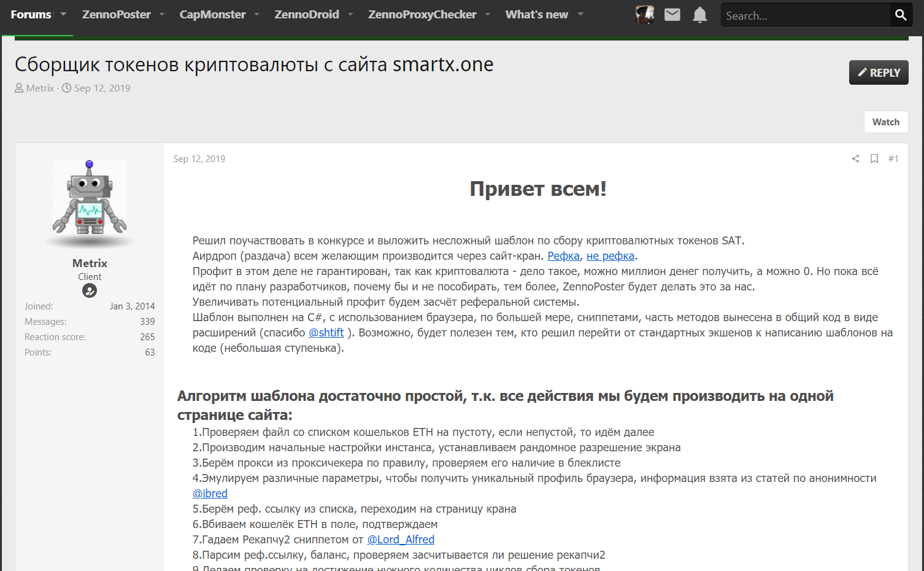Click the Watch button
The image size is (924, 571).
pyautogui.click(x=886, y=122)
